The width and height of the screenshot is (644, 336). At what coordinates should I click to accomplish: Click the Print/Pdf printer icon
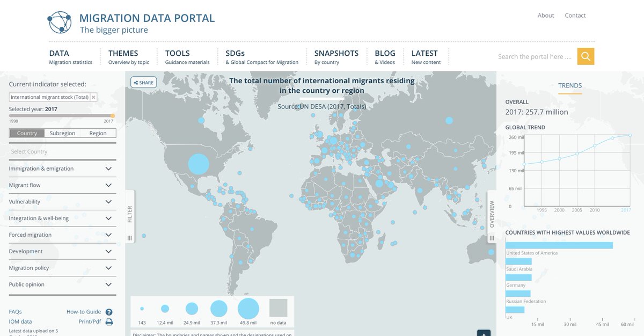pos(109,321)
